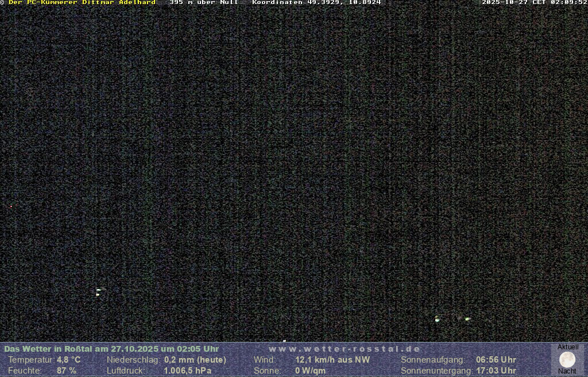Click the 'Aktuell' label above the moon
The height and width of the screenshot is (377, 588).
[568, 347]
